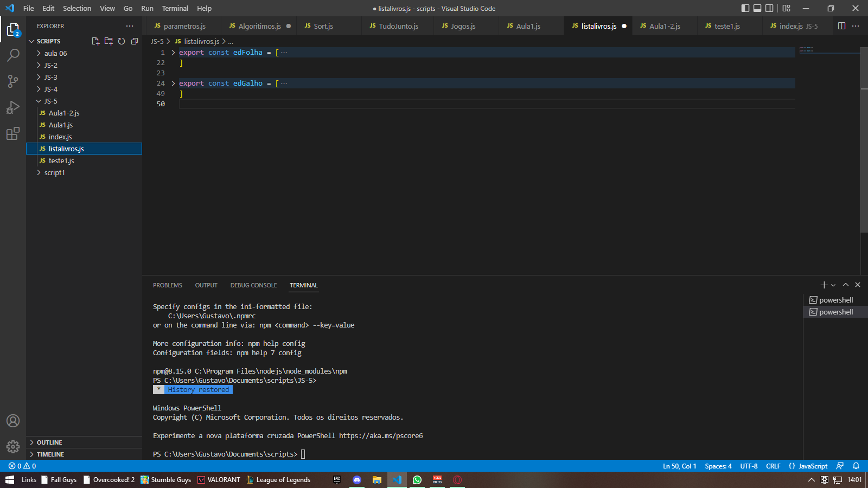Open terminal launch profile dropdown
Viewport: 868px width, 488px height.
point(833,285)
